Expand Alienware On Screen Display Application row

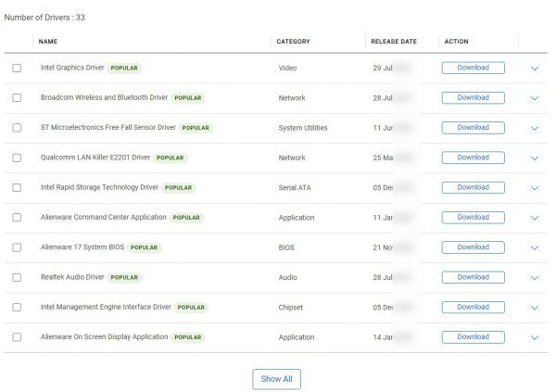point(534,337)
